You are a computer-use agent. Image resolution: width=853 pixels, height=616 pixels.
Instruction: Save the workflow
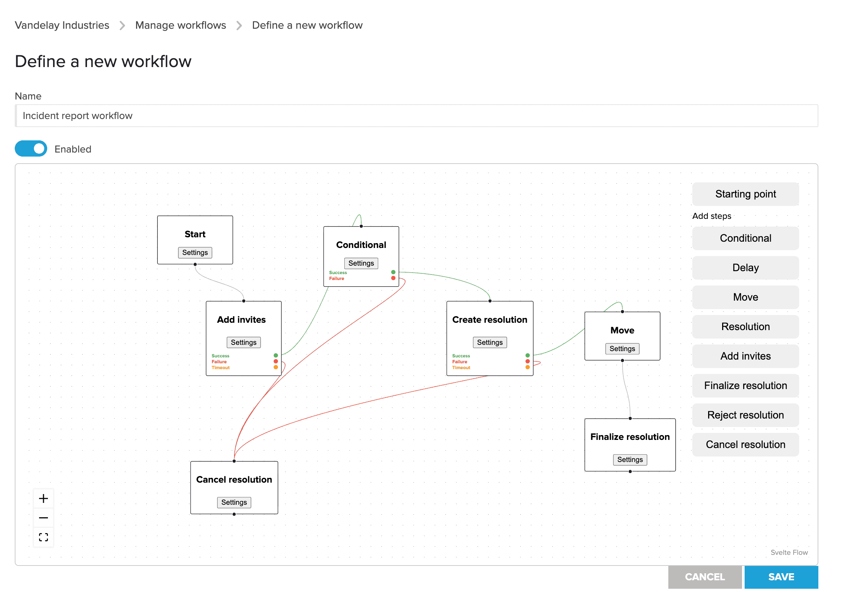pyautogui.click(x=781, y=577)
